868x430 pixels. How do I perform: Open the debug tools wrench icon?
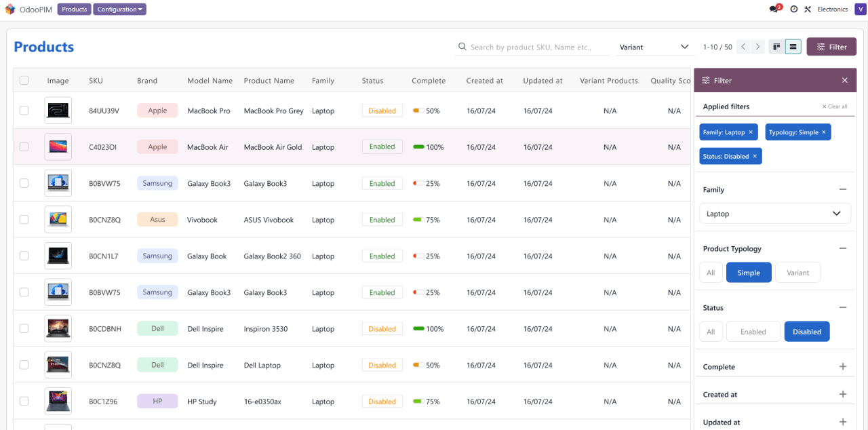click(x=808, y=9)
